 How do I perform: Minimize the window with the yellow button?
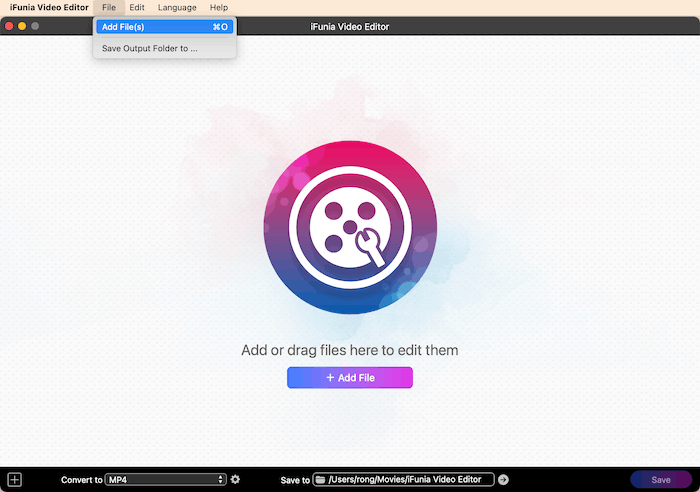tap(22, 26)
